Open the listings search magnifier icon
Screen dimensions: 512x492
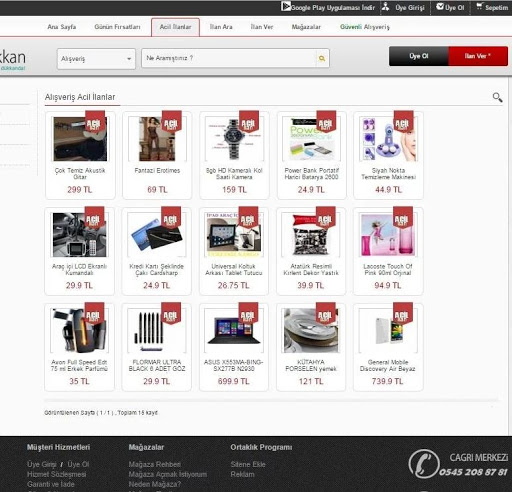coord(497,97)
